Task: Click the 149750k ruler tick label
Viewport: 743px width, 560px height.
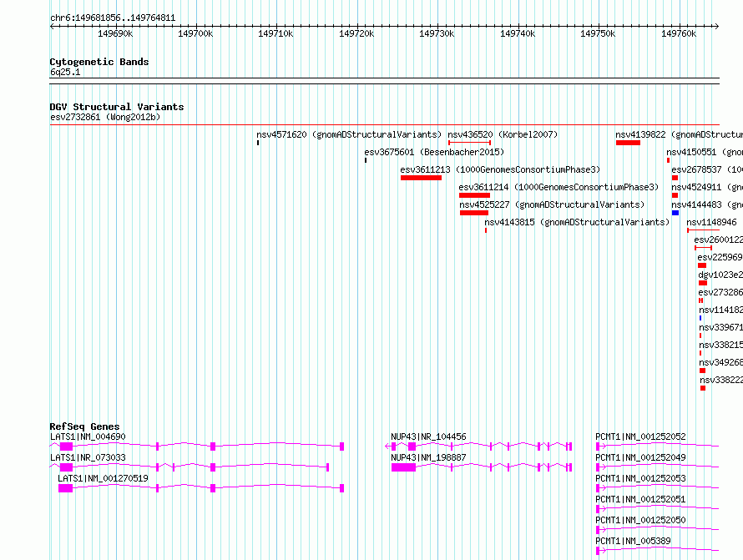Action: (x=598, y=33)
